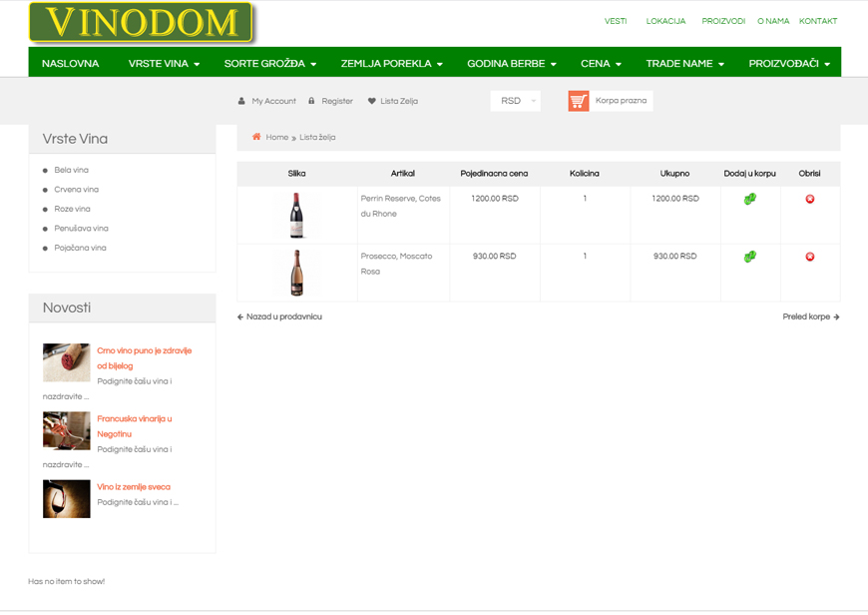The height and width of the screenshot is (615, 868).
Task: Click the Home icon in breadcrumb
Action: [256, 137]
